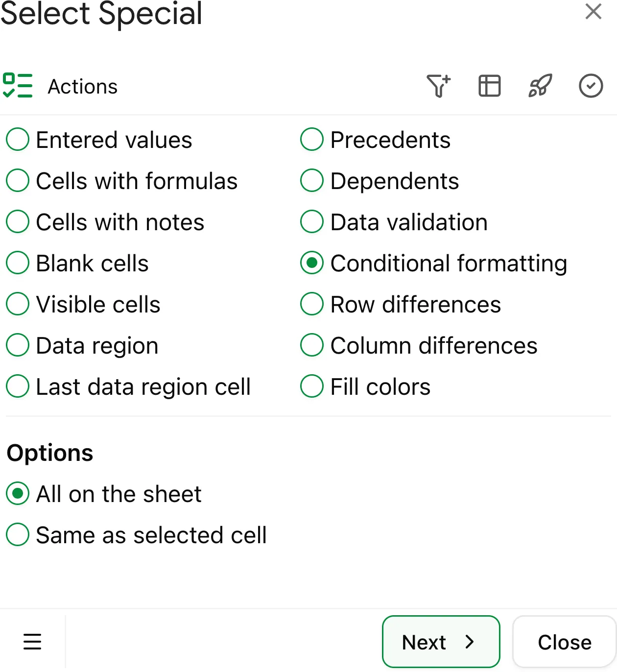This screenshot has width=617, height=672.
Task: Click the table grid icon in the toolbar
Action: (x=489, y=86)
